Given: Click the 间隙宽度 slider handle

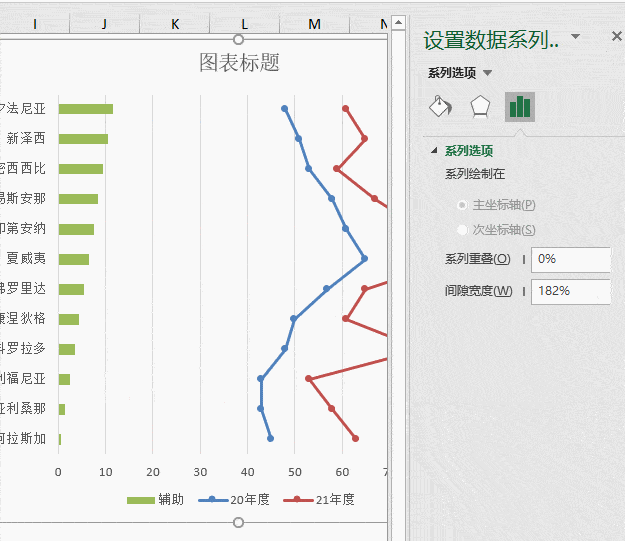Looking at the screenshot, I should coord(524,291).
